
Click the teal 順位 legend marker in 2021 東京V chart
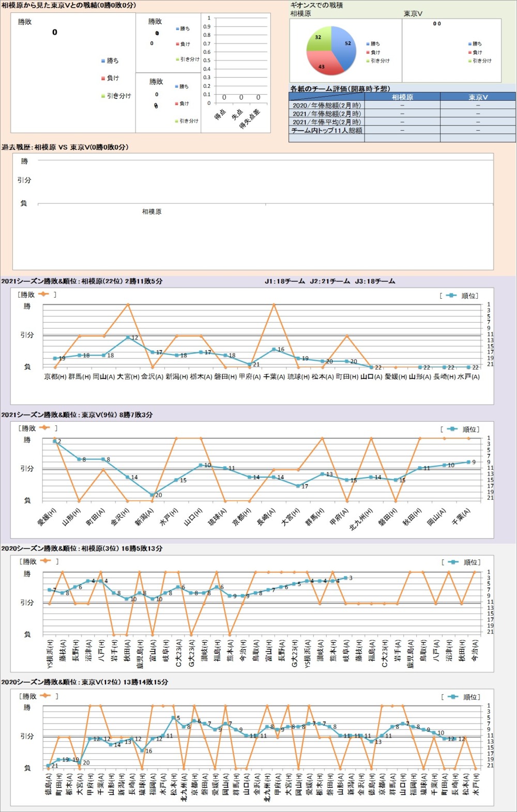(x=452, y=429)
